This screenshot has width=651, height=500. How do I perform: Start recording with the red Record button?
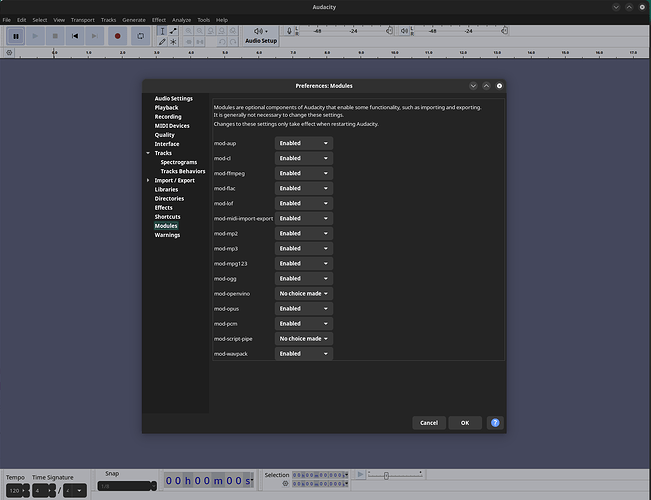pyautogui.click(x=117, y=36)
